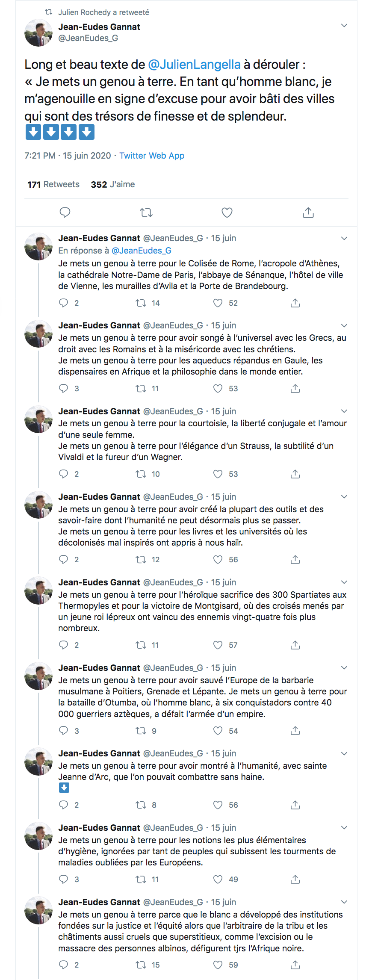Open the main tweet's chevron options menu
Image resolution: width=372 pixels, height=980 pixels.
[x=344, y=26]
